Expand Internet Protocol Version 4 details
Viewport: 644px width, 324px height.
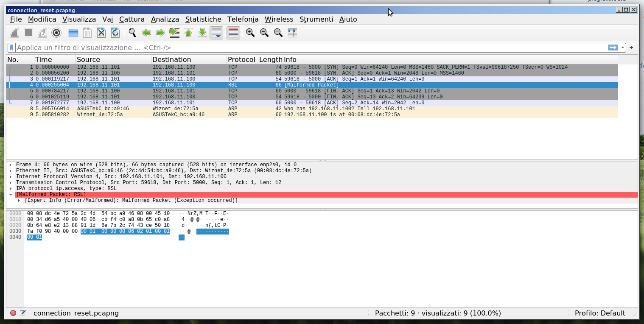(x=11, y=176)
